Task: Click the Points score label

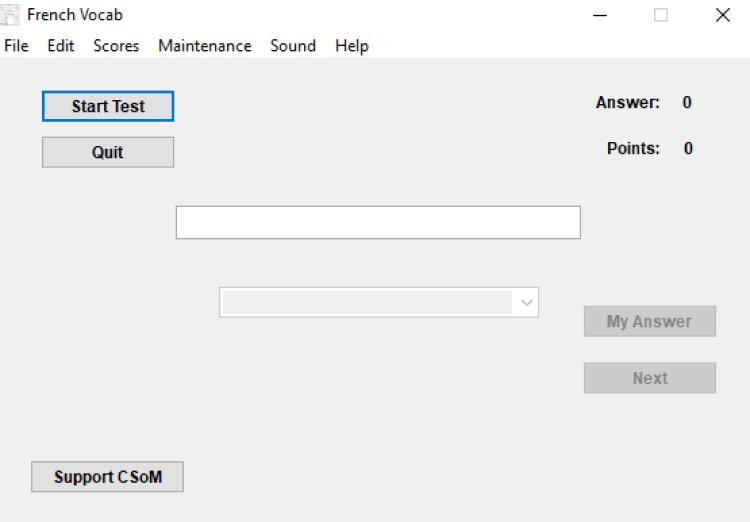Action: (633, 148)
